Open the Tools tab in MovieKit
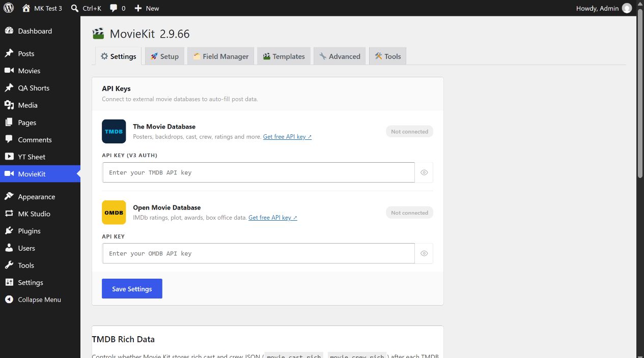This screenshot has width=644, height=358. pos(387,56)
